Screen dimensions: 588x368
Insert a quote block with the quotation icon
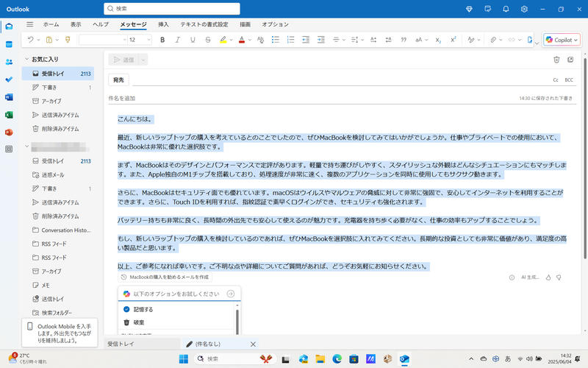tap(404, 40)
